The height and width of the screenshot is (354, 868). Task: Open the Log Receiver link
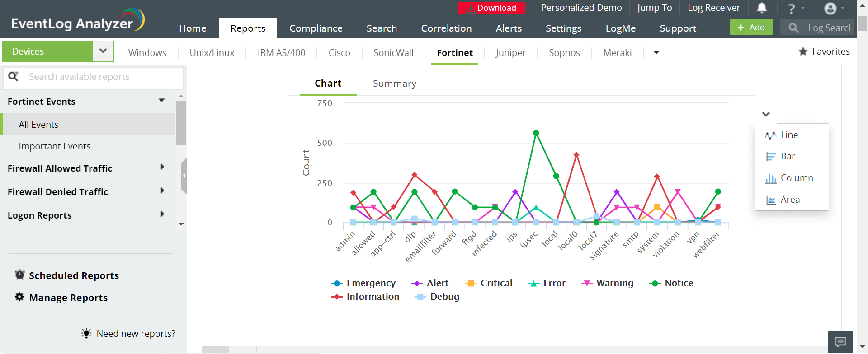pos(714,8)
